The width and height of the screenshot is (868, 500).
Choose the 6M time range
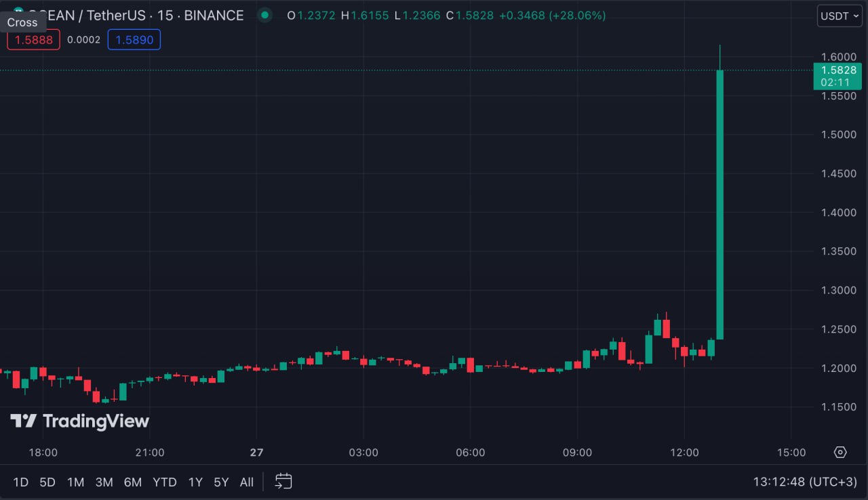click(132, 482)
